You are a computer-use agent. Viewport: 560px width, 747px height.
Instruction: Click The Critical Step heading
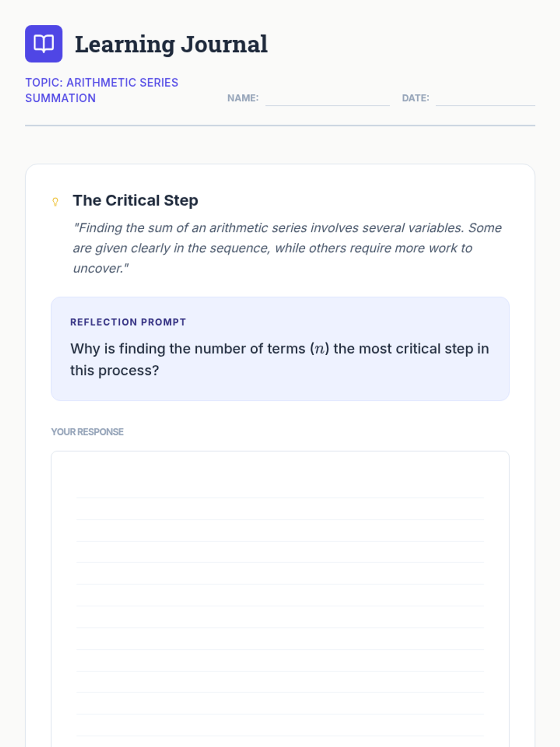pyautogui.click(x=135, y=200)
